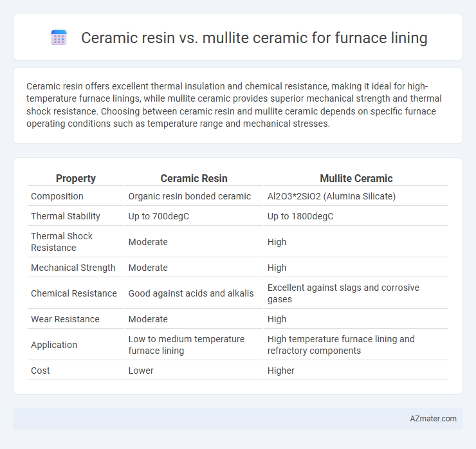Image resolution: width=476 pixels, height=449 pixels.
Task: Click the 'Up to 700degC' cell
Action: pos(158,216)
